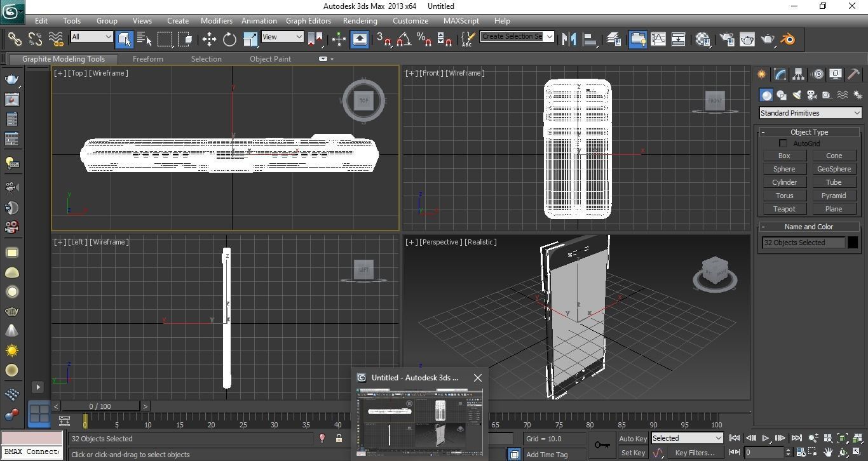Select the Move tool
868x461 pixels.
click(x=209, y=39)
